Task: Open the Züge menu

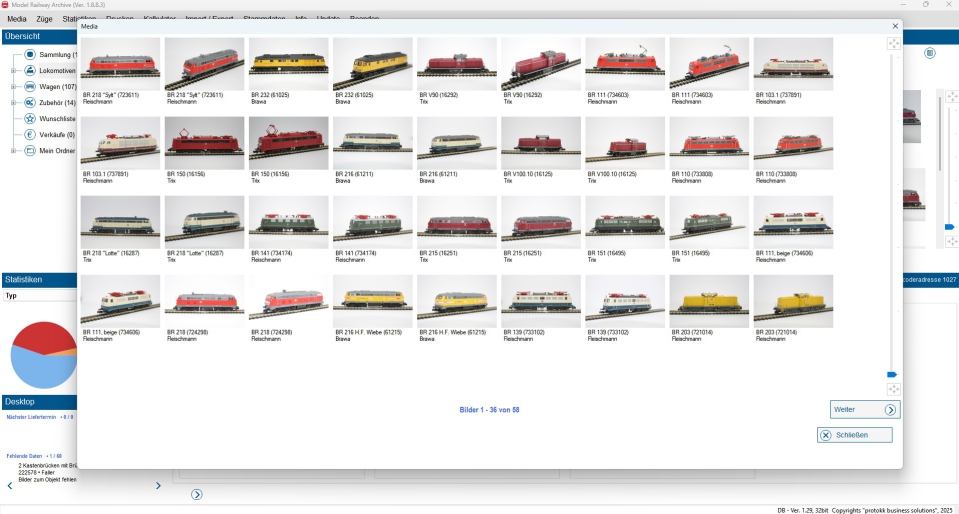Action: coord(45,19)
